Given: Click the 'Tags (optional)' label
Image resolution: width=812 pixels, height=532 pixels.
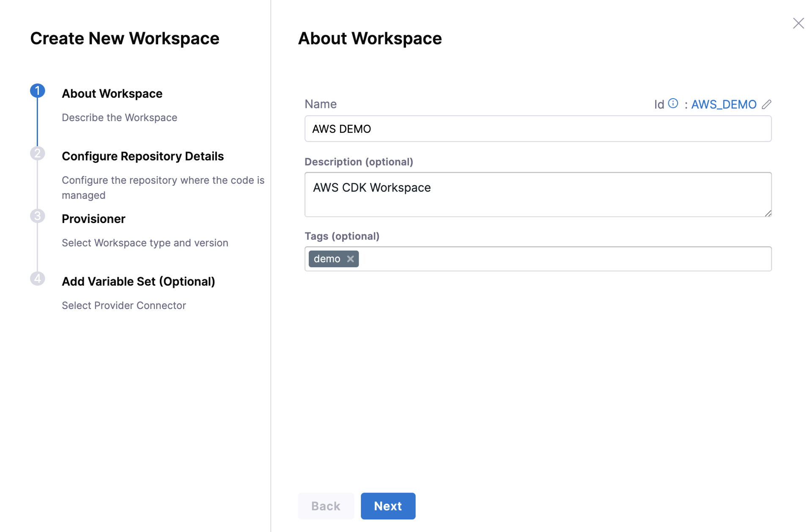Looking at the screenshot, I should click(342, 236).
